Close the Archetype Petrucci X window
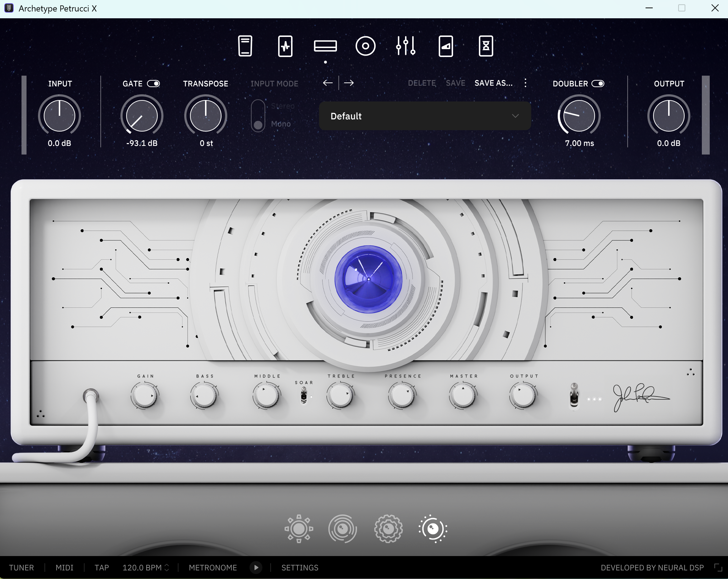The height and width of the screenshot is (579, 728). pos(715,8)
